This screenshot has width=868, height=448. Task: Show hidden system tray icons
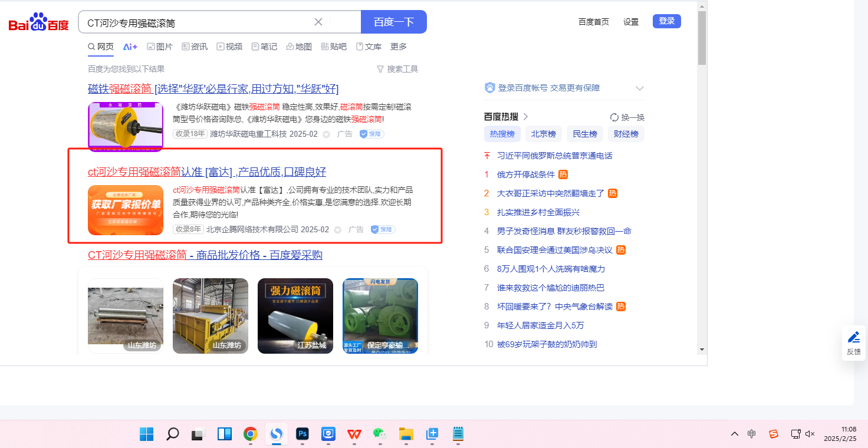point(734,434)
